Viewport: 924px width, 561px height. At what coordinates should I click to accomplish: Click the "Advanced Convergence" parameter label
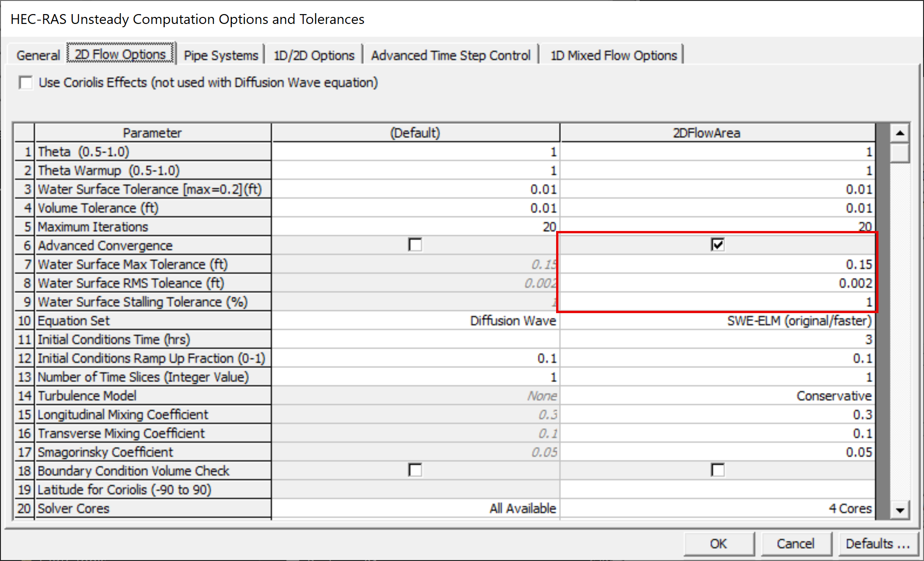click(x=105, y=246)
